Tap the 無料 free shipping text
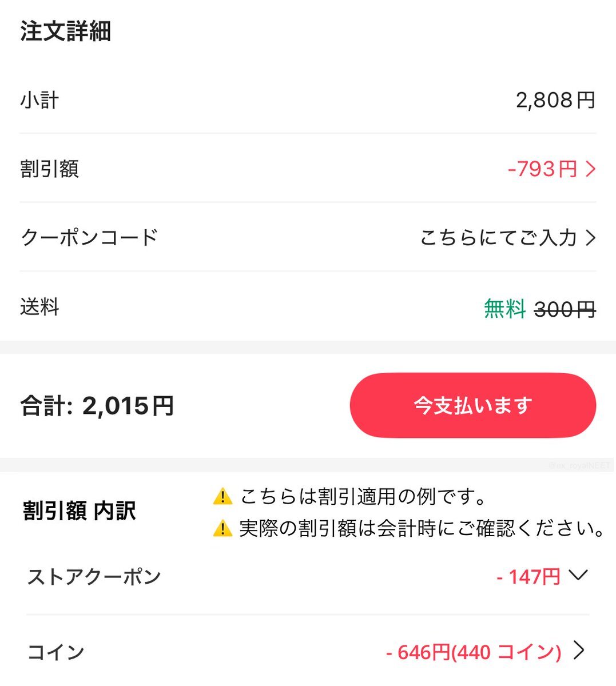 point(504,309)
